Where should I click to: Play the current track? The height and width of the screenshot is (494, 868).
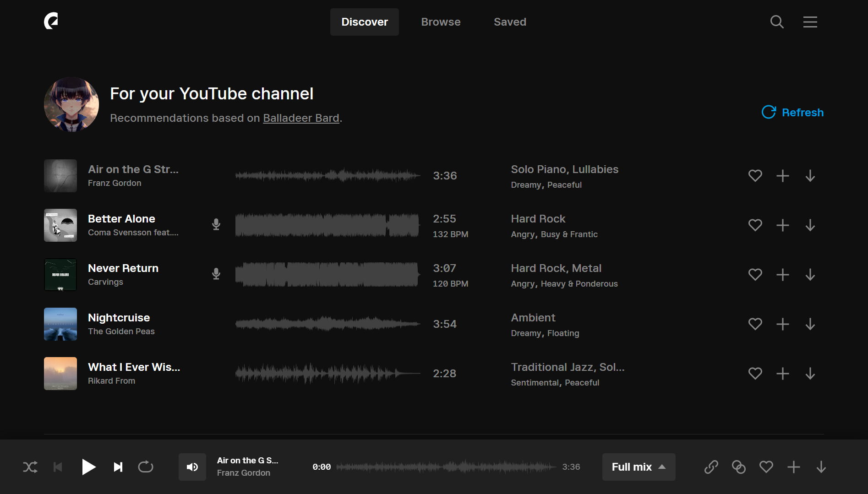click(x=88, y=467)
